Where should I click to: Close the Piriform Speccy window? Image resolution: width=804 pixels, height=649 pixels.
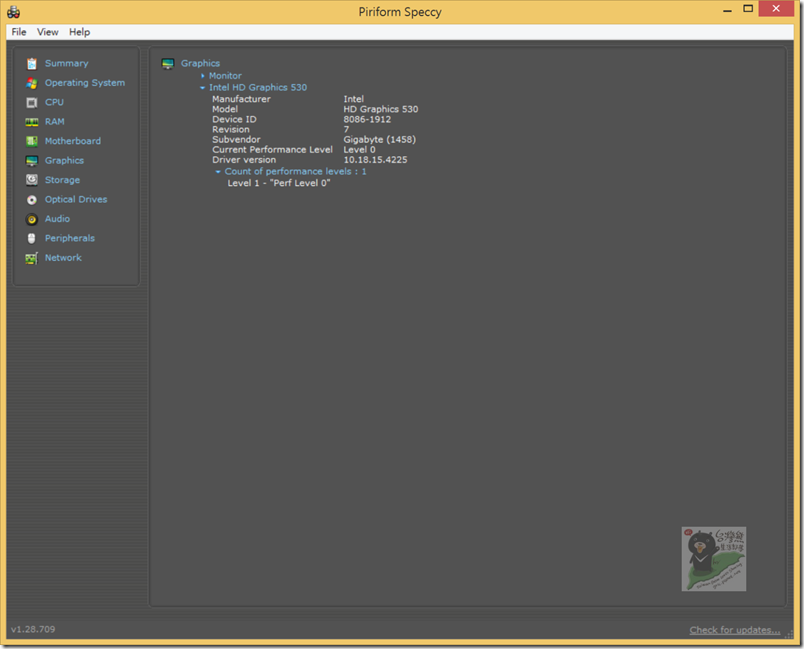776,9
